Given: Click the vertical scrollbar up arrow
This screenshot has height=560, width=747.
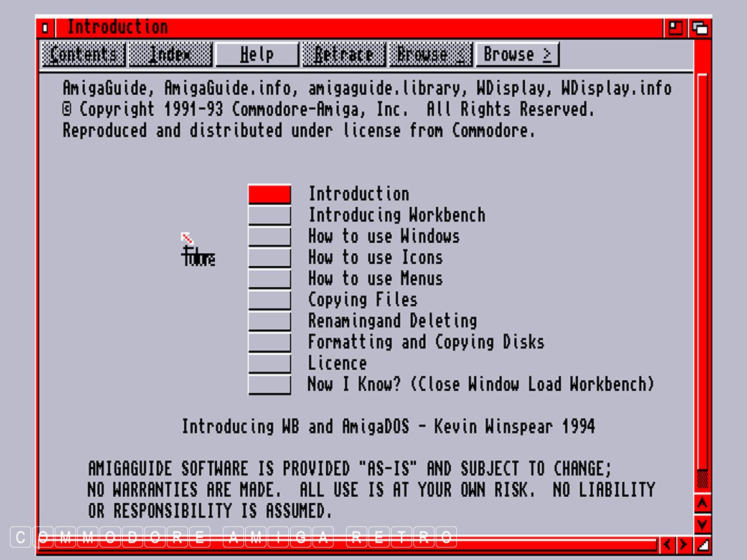Looking at the screenshot, I should pyautogui.click(x=702, y=502).
